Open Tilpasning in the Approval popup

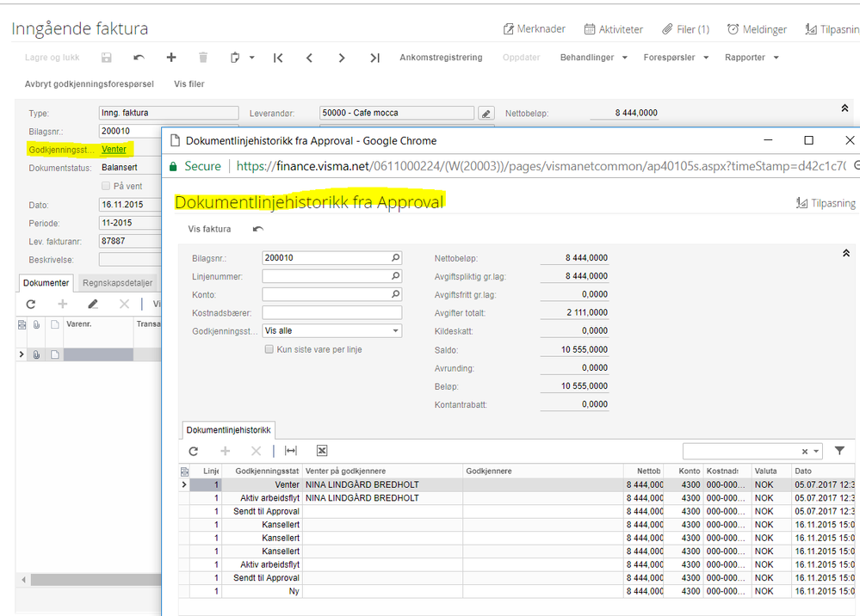coord(826,203)
